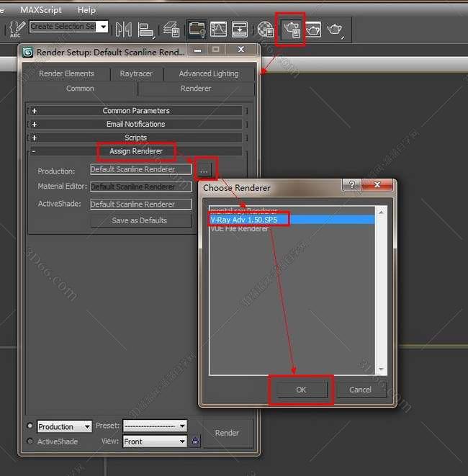Open the Rendered Frame Window icon
This screenshot has height=476, width=468.
[313, 30]
